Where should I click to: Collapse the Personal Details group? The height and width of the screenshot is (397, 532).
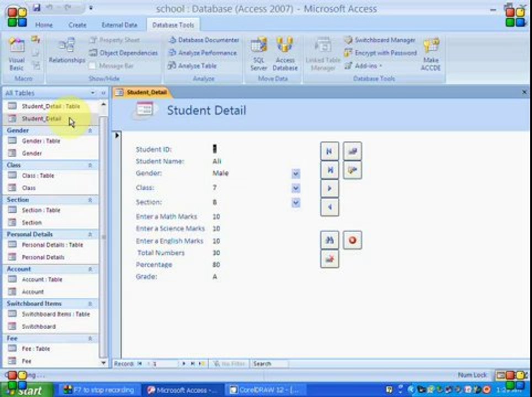91,234
